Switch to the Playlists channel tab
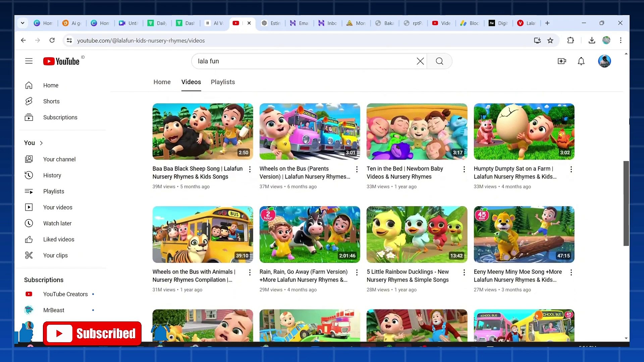The height and width of the screenshot is (362, 644). click(223, 82)
